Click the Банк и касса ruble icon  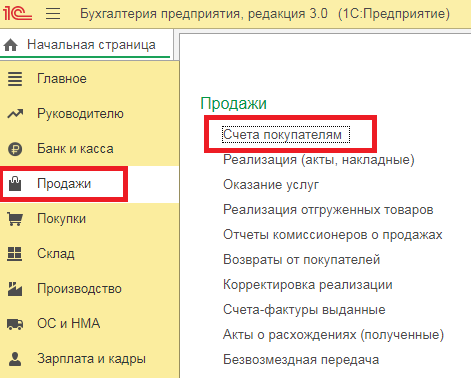[x=15, y=149]
